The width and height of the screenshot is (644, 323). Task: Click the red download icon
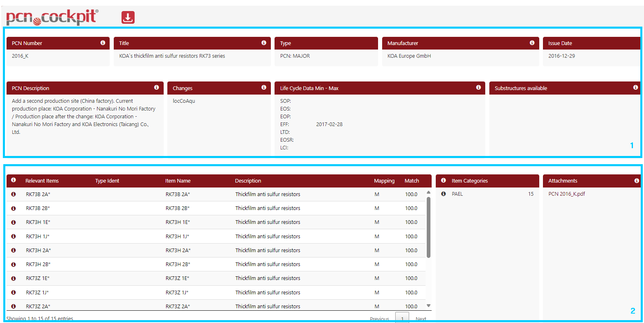[x=128, y=17]
